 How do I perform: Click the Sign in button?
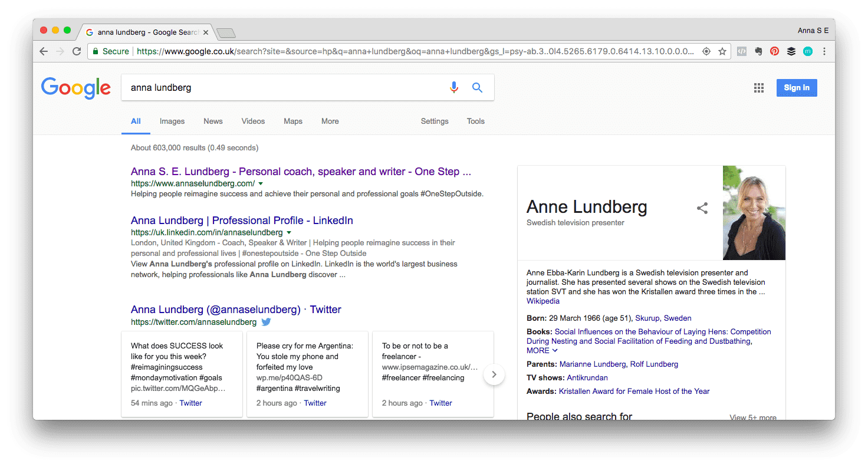pos(796,87)
